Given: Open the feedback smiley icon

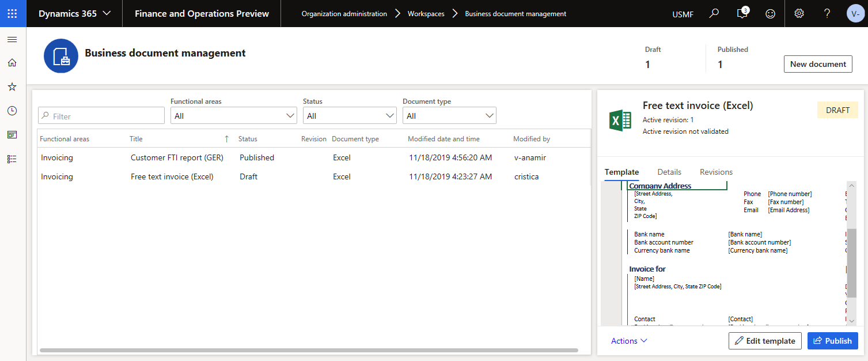Looking at the screenshot, I should 770,13.
